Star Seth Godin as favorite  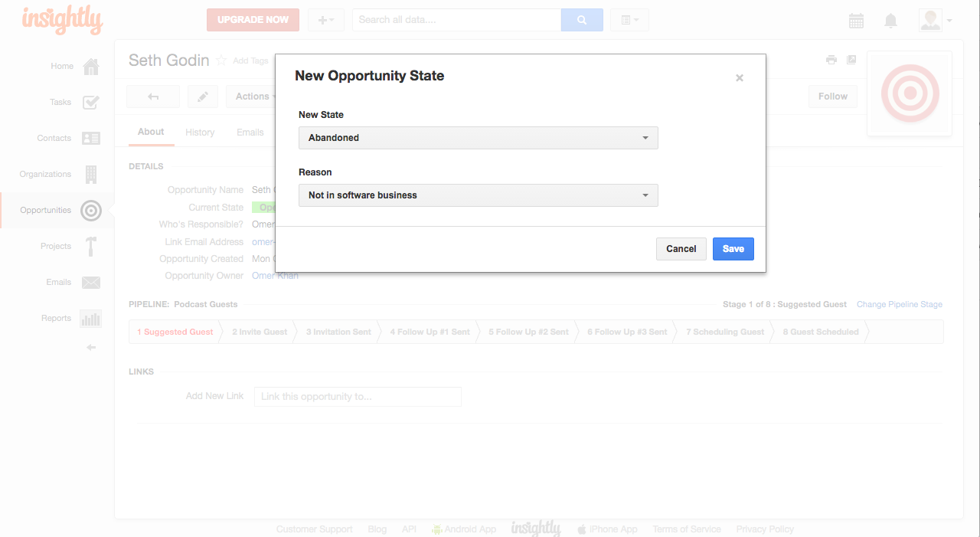[221, 61]
